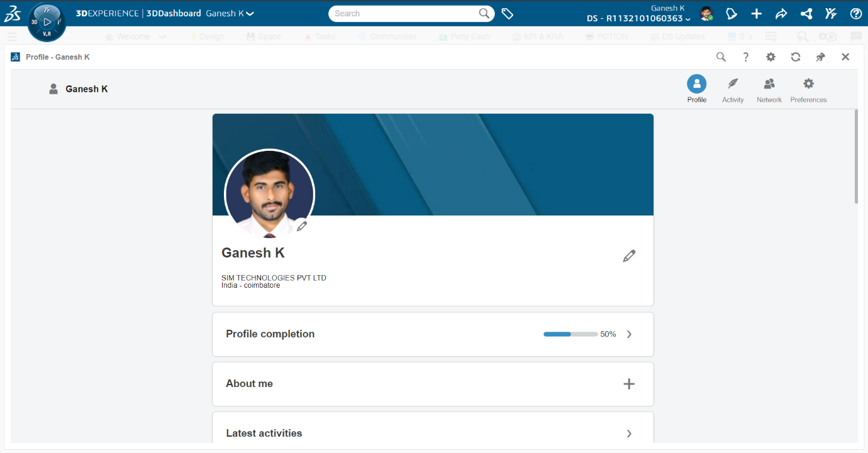Switch to the Tasks dashboard tab
The width and height of the screenshot is (868, 453).
(320, 36)
